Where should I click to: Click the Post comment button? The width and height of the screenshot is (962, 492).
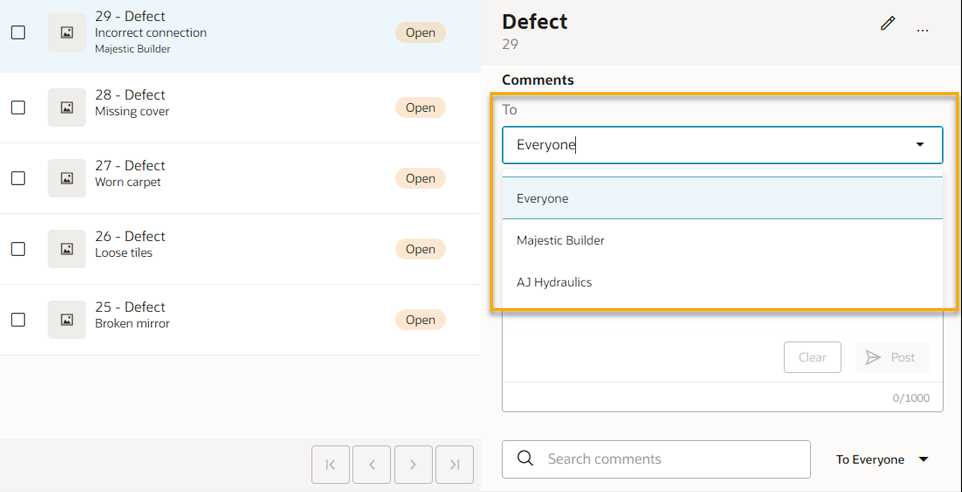pos(891,357)
